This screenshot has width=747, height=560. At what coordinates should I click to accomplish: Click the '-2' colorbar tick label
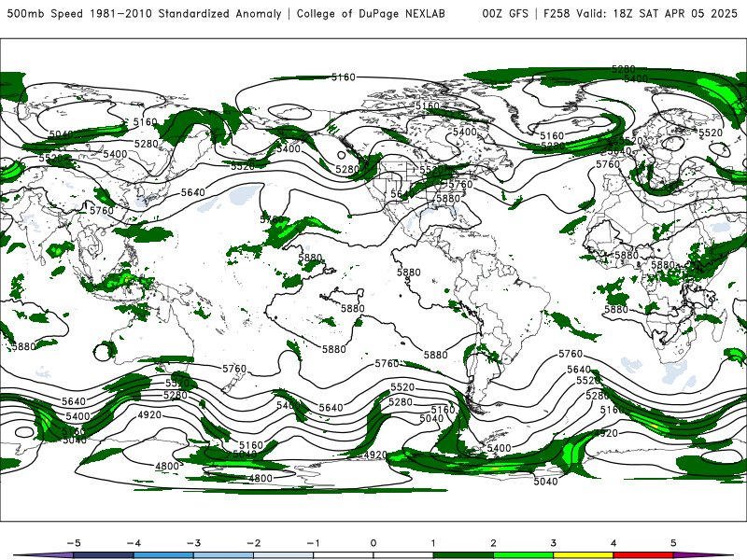click(x=253, y=543)
